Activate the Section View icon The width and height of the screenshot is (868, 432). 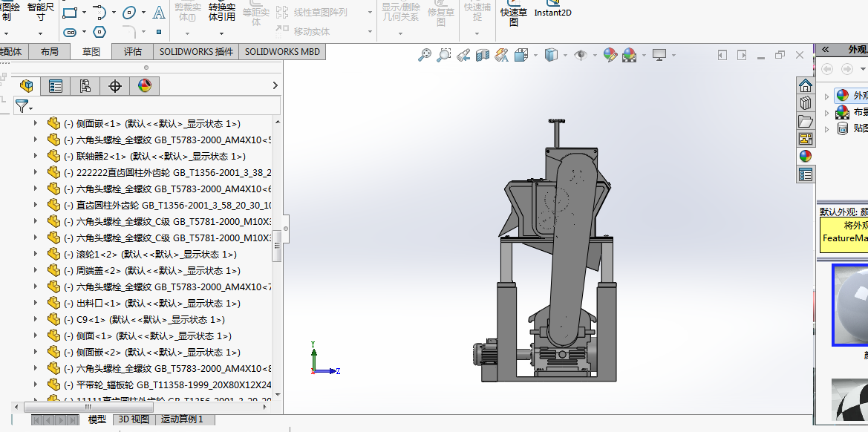click(483, 55)
